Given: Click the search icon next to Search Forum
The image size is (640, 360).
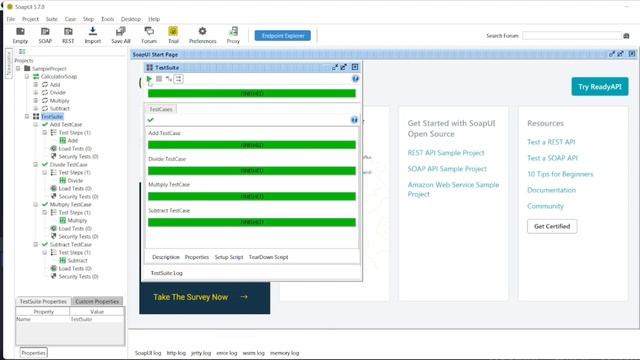Looking at the screenshot, I should 627,36.
